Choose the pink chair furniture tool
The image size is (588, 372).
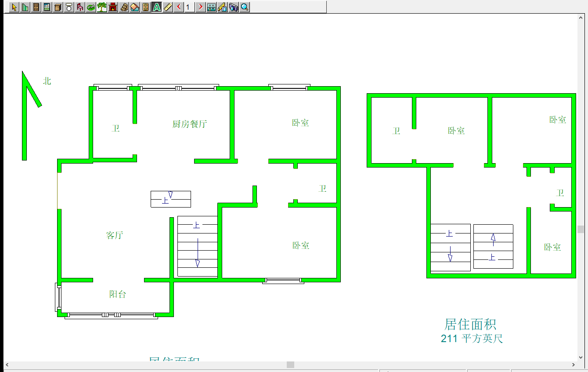(x=80, y=7)
